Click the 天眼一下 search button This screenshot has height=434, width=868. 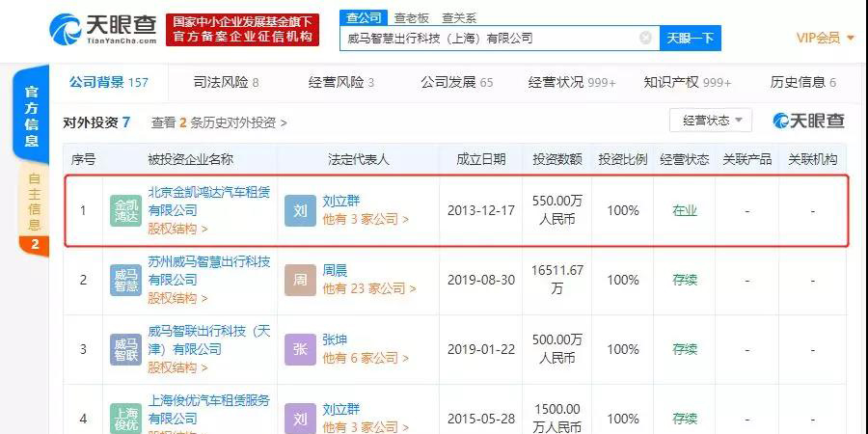tap(690, 38)
